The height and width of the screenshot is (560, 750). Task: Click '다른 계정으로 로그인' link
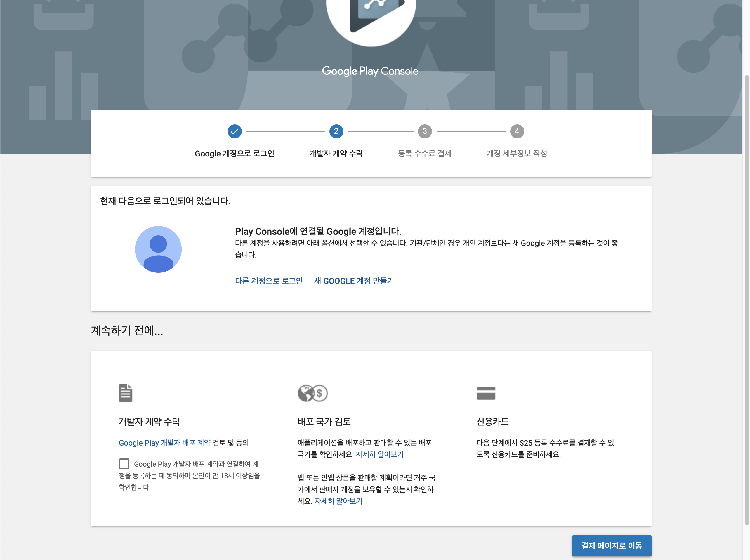pyautogui.click(x=268, y=281)
